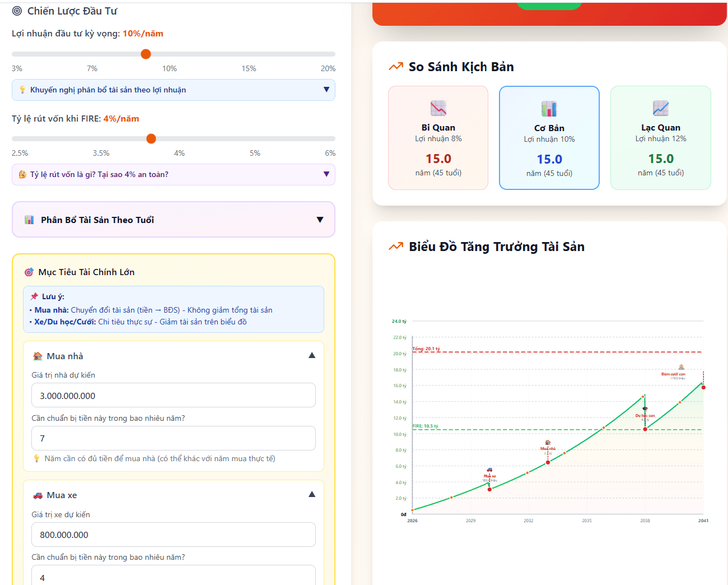The width and height of the screenshot is (728, 585).
Task: Expand the Khuyến nghị phân bổ tài sản dropdown
Action: pyautogui.click(x=326, y=90)
